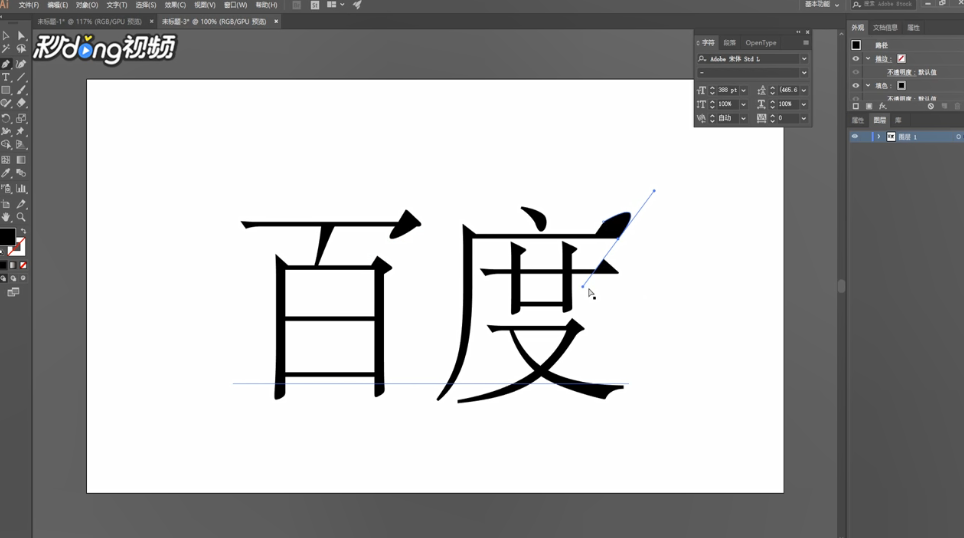Switch to 文档信息 panel tab
Image resolution: width=964 pixels, height=538 pixels.
click(x=885, y=28)
